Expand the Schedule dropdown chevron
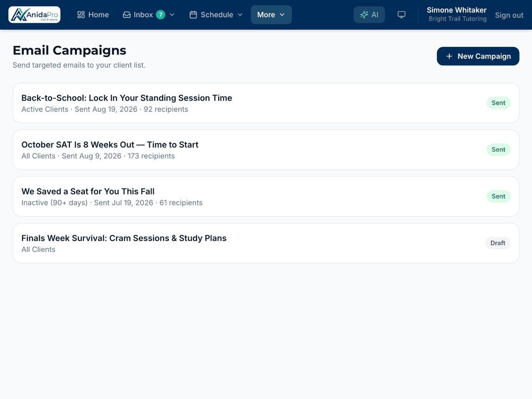 click(x=240, y=14)
